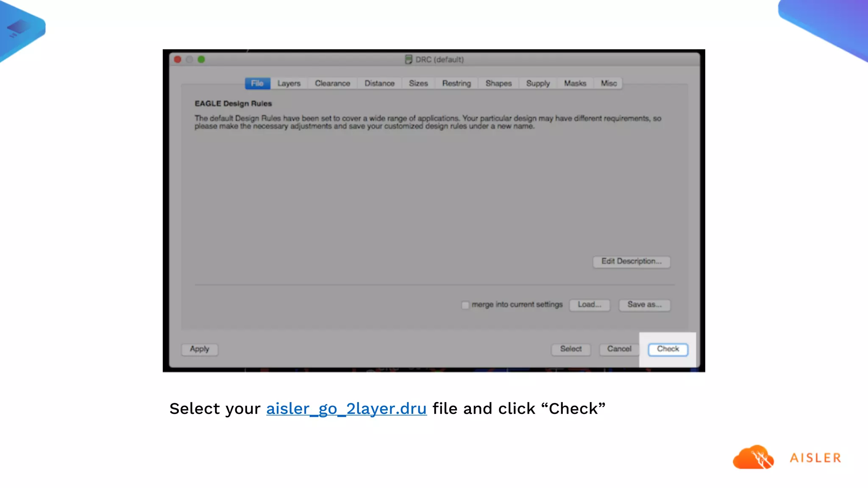Click the DRC document icon in title bar
Image resolution: width=868 pixels, height=488 pixels.
click(x=409, y=59)
